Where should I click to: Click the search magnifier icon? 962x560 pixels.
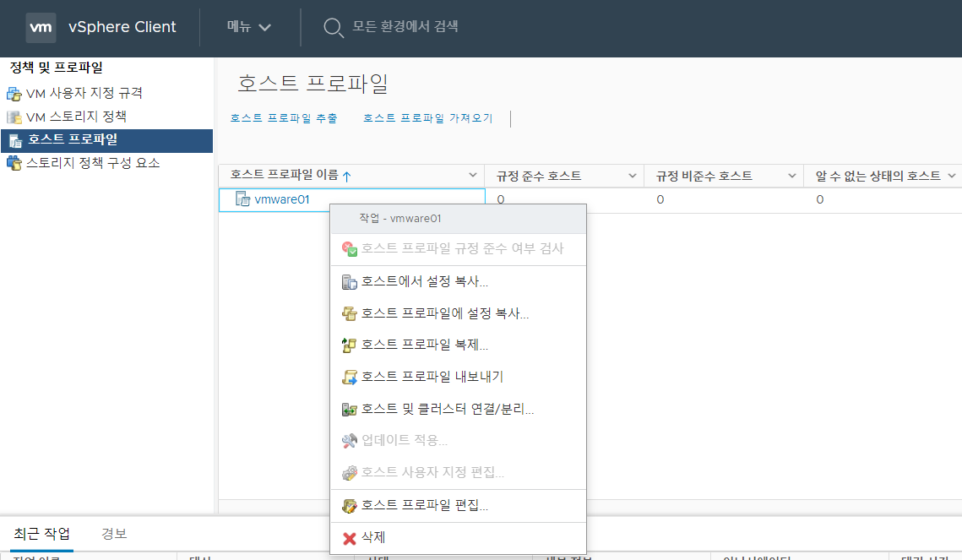point(333,27)
